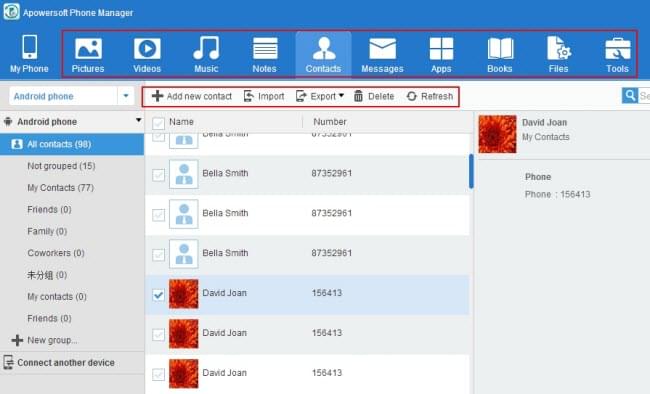The height and width of the screenshot is (394, 650).
Task: Click the search magnifier icon
Action: point(630,96)
